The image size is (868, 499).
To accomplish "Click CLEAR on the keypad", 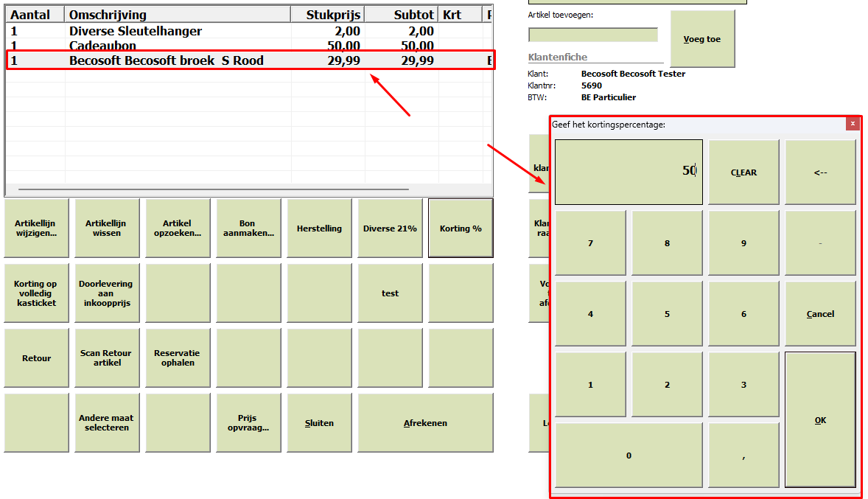I will 743,172.
